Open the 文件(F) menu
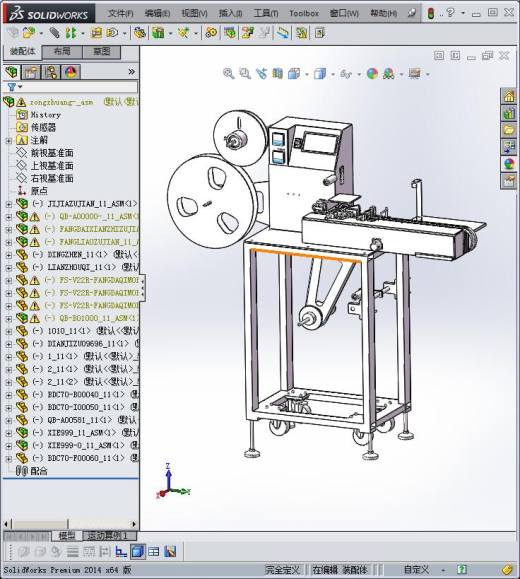The width and height of the screenshot is (520, 579). pyautogui.click(x=120, y=13)
